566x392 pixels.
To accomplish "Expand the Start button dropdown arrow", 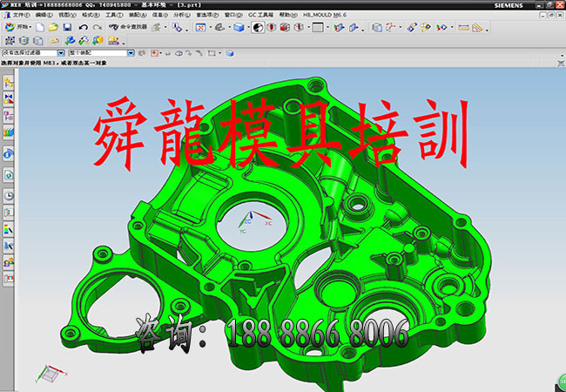I will tap(31, 28).
